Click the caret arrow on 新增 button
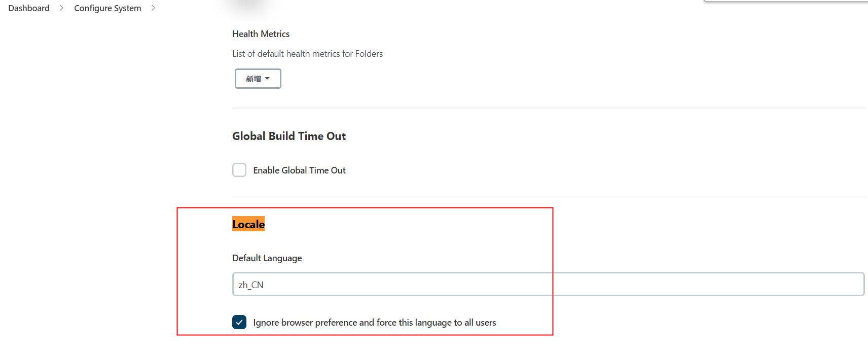 pos(267,79)
